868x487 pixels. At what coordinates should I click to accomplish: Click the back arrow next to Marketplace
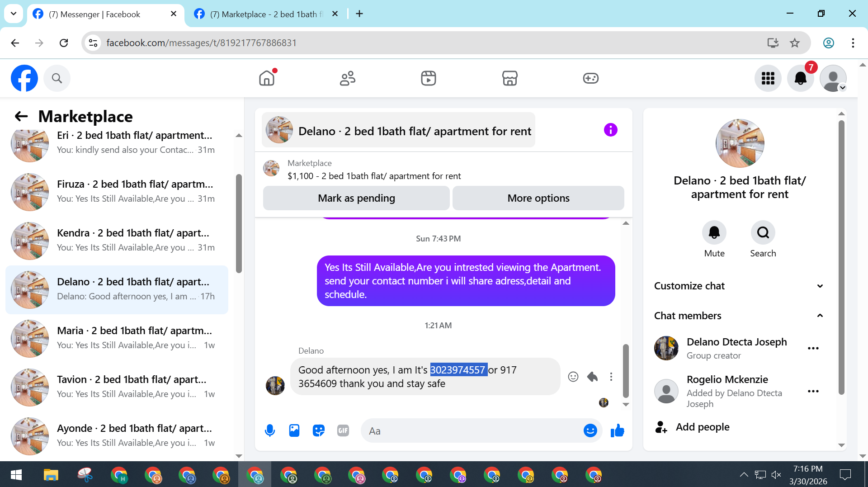pyautogui.click(x=21, y=117)
